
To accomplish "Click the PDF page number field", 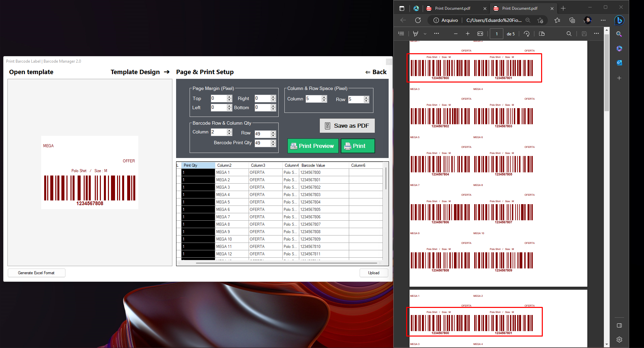I will pyautogui.click(x=496, y=34).
